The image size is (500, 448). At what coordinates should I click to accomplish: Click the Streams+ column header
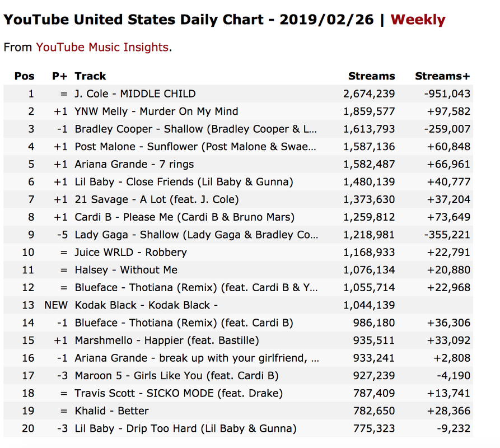(x=442, y=76)
